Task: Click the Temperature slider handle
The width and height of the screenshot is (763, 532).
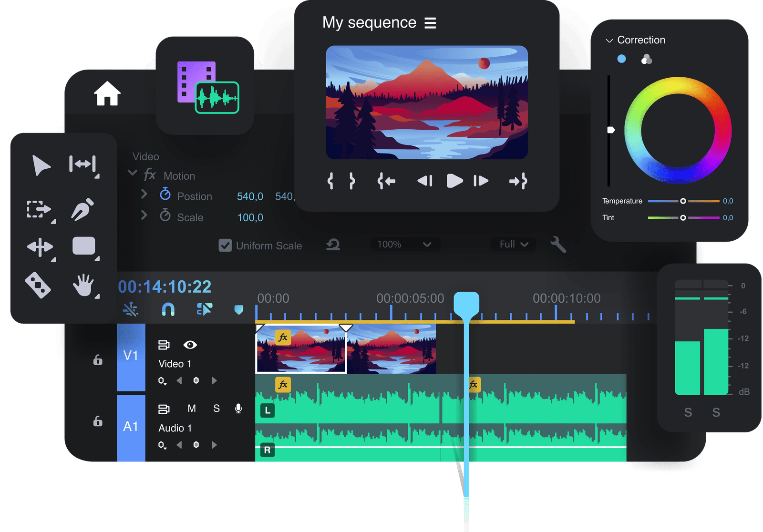Action: tap(683, 201)
